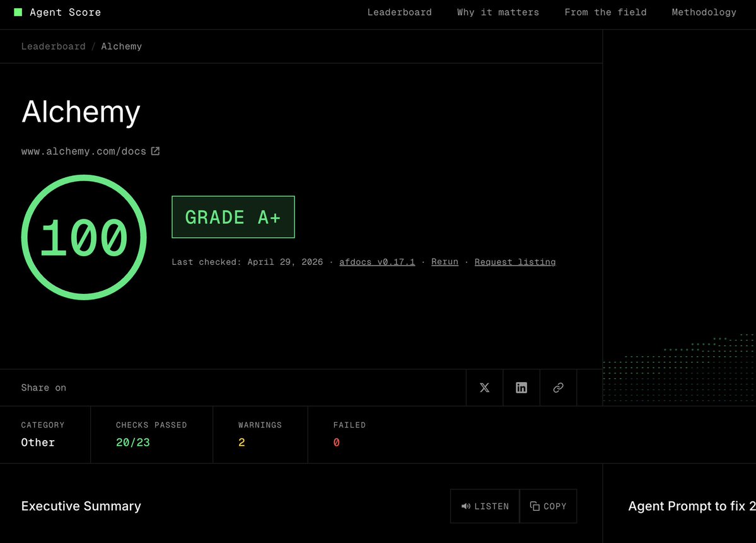Click the Share on label

click(44, 388)
